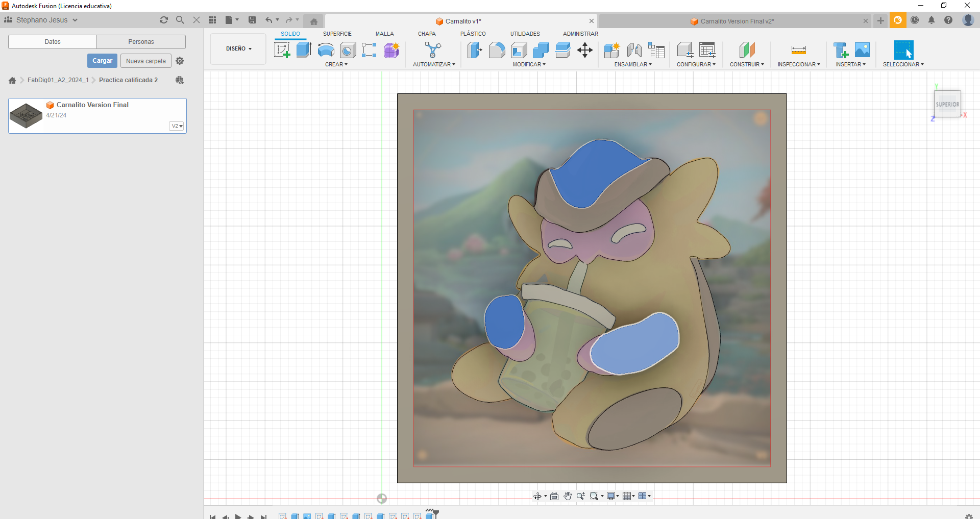Expand the ENSAMBLAR menu
980x519 pixels.
(633, 64)
